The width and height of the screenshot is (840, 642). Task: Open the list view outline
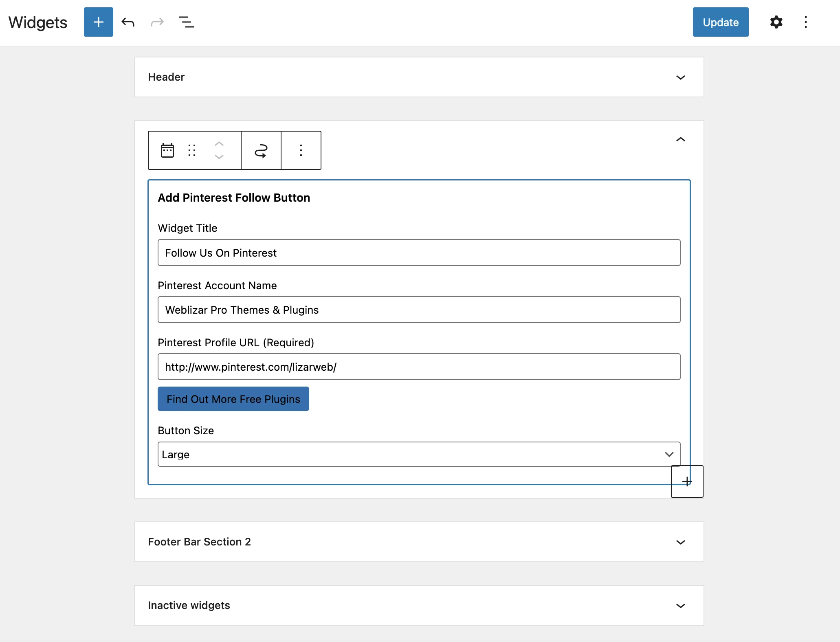(x=187, y=22)
